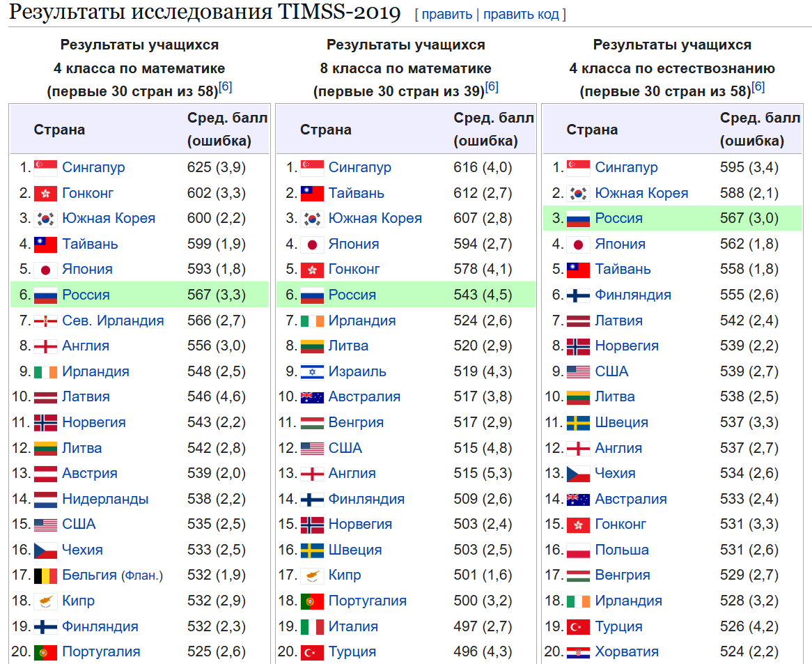Click Singapore flag in 4th grade math table
This screenshot has width=812, height=664.
pyautogui.click(x=45, y=167)
